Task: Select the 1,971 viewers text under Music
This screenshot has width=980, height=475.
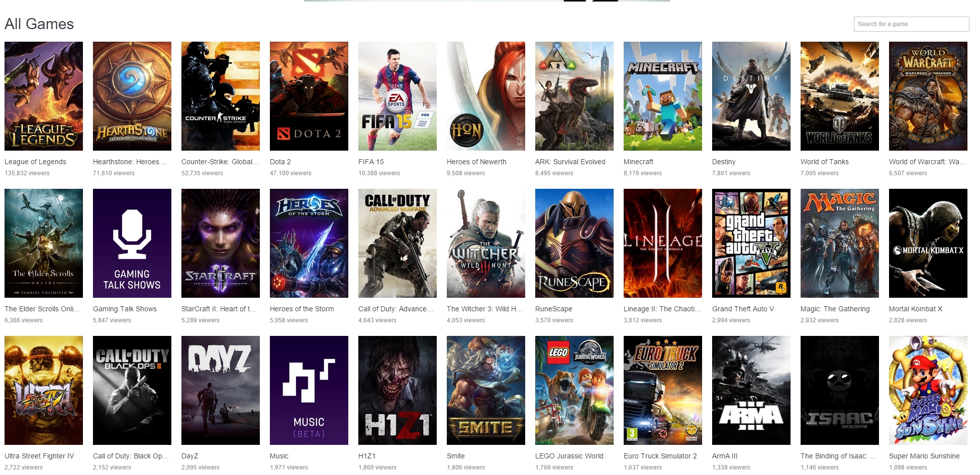Action: click(x=289, y=467)
